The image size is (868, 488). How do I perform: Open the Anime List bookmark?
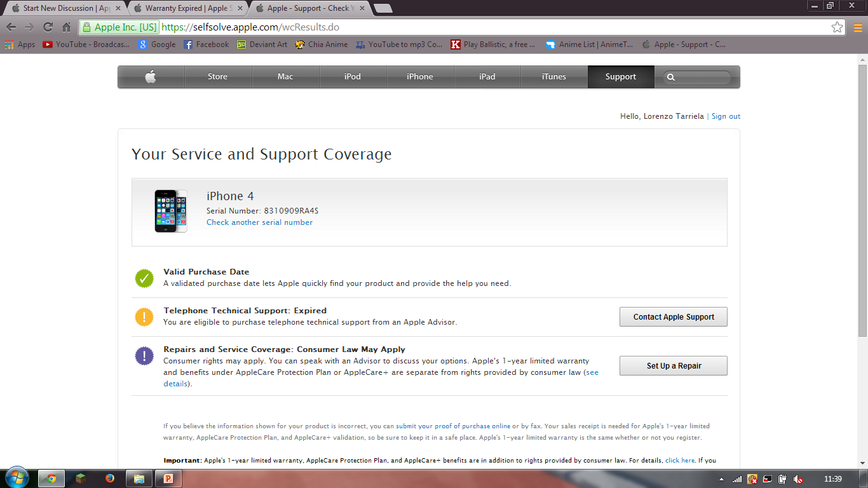pyautogui.click(x=590, y=44)
